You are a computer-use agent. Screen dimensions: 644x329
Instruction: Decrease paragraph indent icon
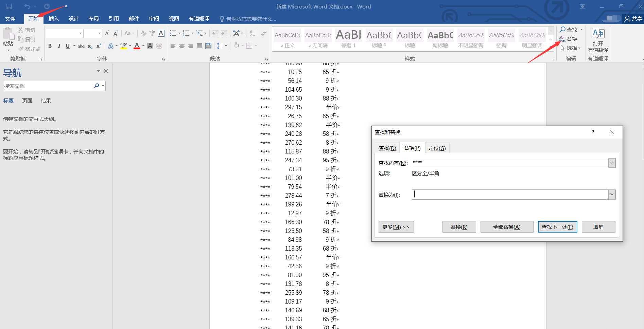[215, 33]
